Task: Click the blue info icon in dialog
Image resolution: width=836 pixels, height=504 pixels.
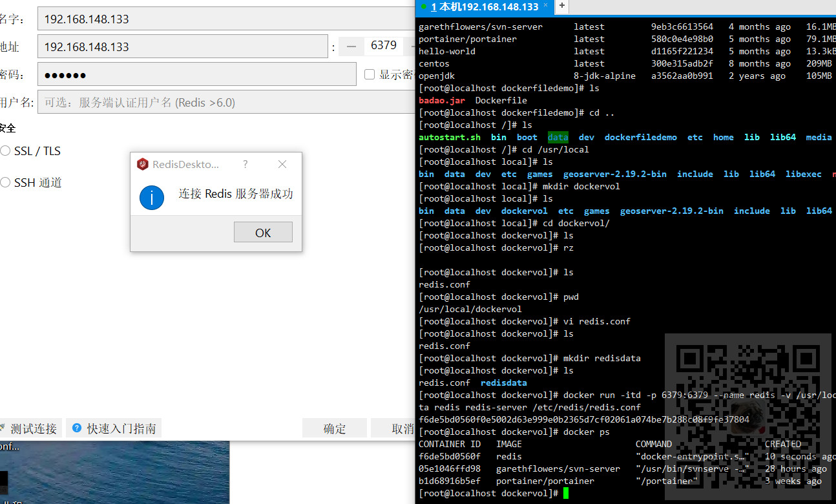Action: coord(152,197)
